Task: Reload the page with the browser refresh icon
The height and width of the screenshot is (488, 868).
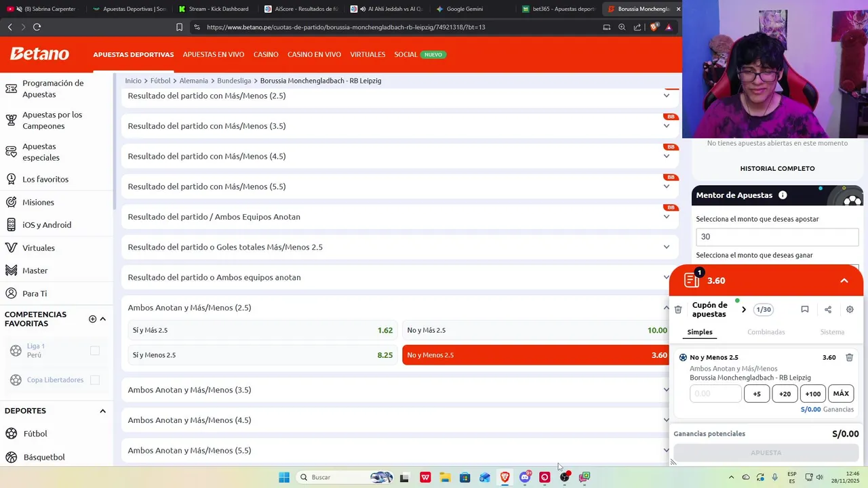Action: click(x=37, y=27)
